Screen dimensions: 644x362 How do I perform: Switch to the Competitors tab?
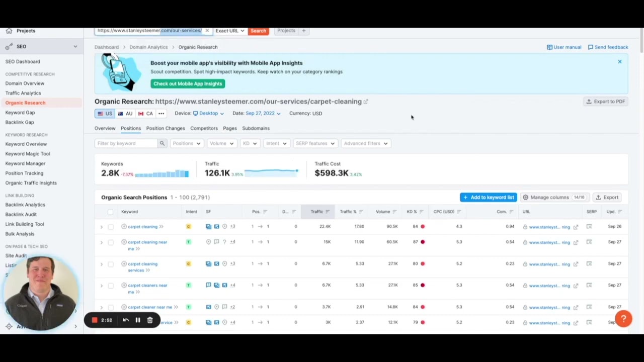coord(204,128)
